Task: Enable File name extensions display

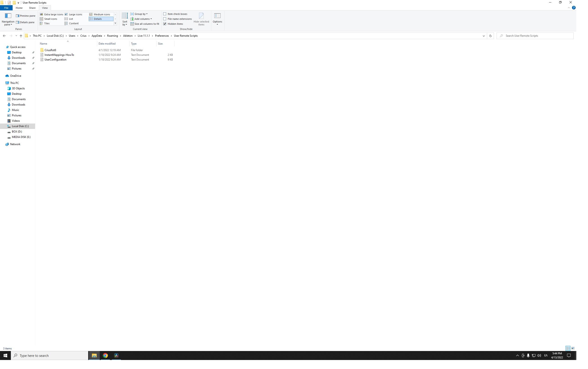Action: pos(165,19)
